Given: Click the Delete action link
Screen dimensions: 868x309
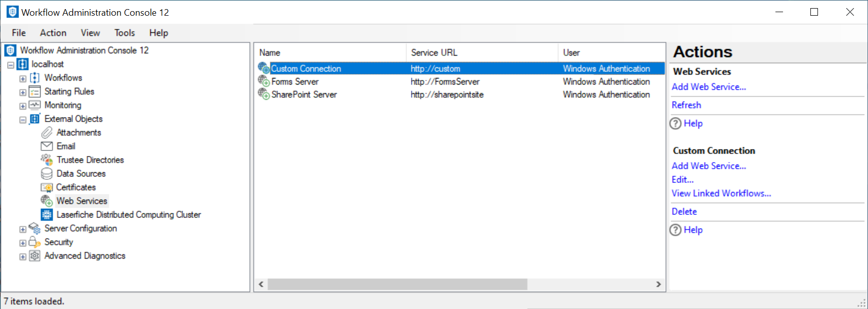Looking at the screenshot, I should pyautogui.click(x=684, y=212).
